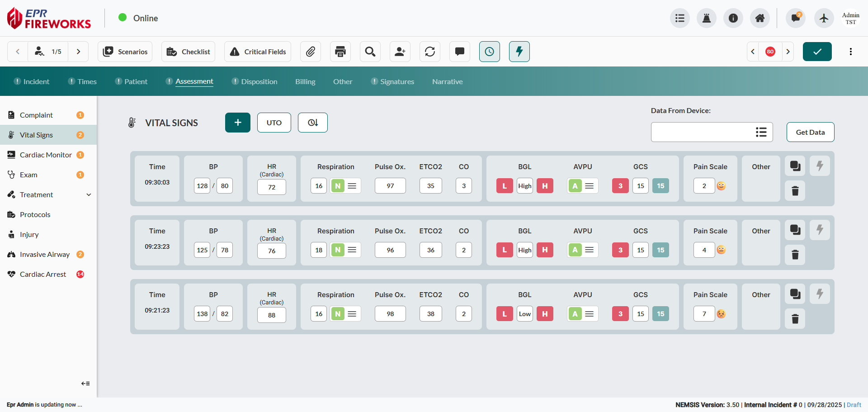Toggle BGL High button in 09:30:03 row
Viewport: 868px width, 412px height.
point(545,186)
